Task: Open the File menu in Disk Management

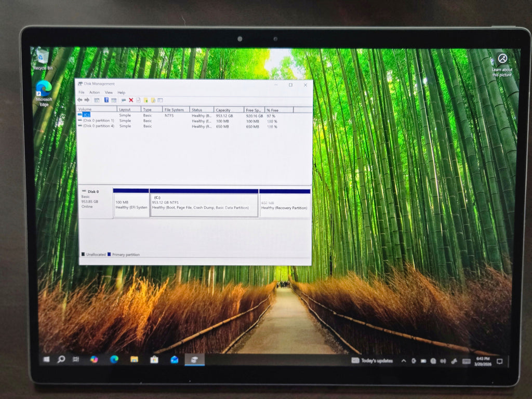Action: pyautogui.click(x=82, y=92)
